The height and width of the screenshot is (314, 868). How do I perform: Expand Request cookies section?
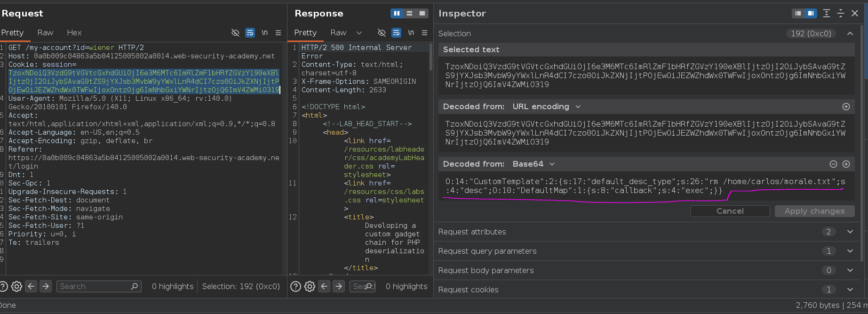pos(850,290)
